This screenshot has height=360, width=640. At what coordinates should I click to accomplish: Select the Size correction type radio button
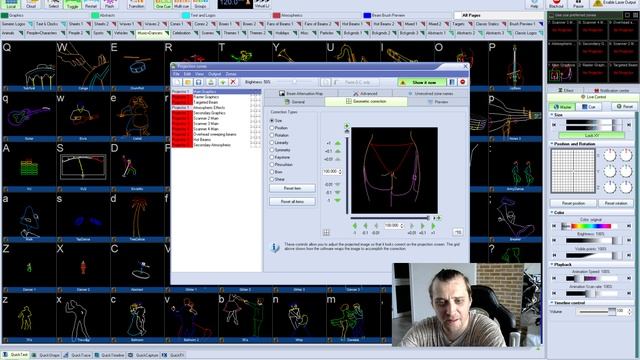[x=272, y=121]
